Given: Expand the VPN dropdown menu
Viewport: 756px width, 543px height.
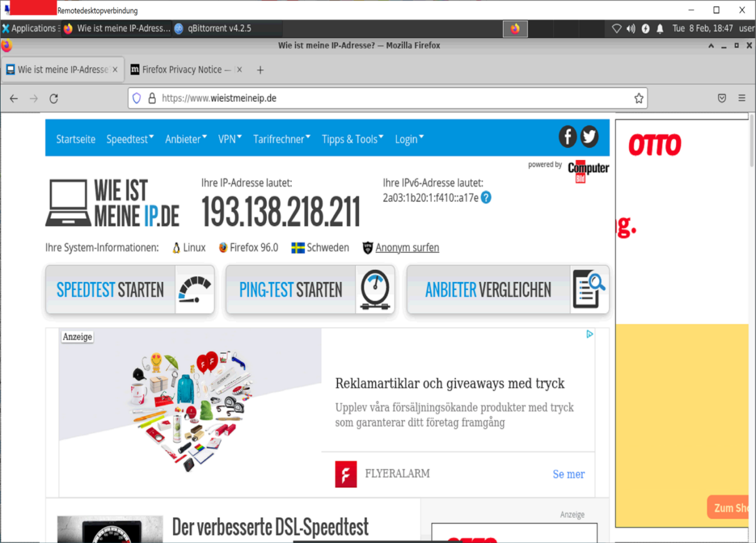Looking at the screenshot, I should pyautogui.click(x=230, y=139).
